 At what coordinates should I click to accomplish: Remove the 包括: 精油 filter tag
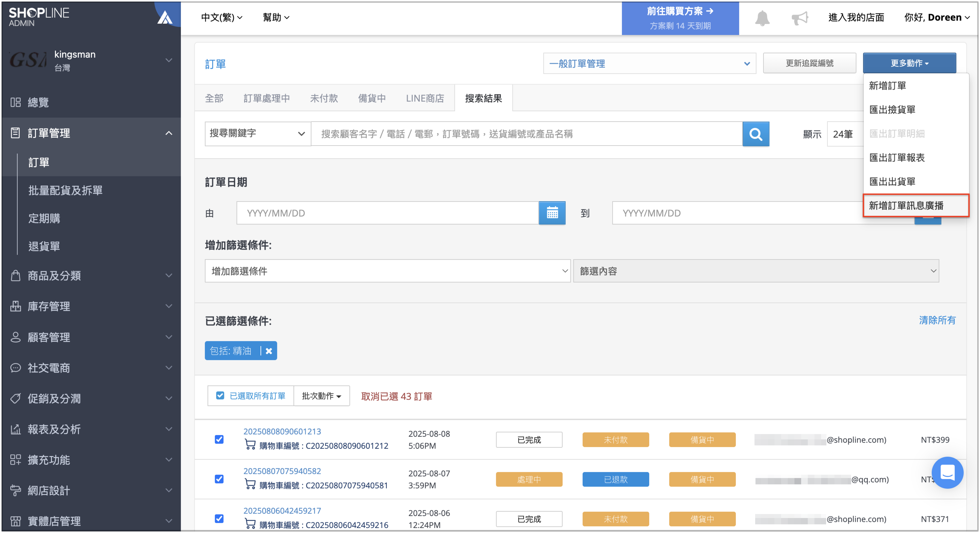(x=269, y=351)
